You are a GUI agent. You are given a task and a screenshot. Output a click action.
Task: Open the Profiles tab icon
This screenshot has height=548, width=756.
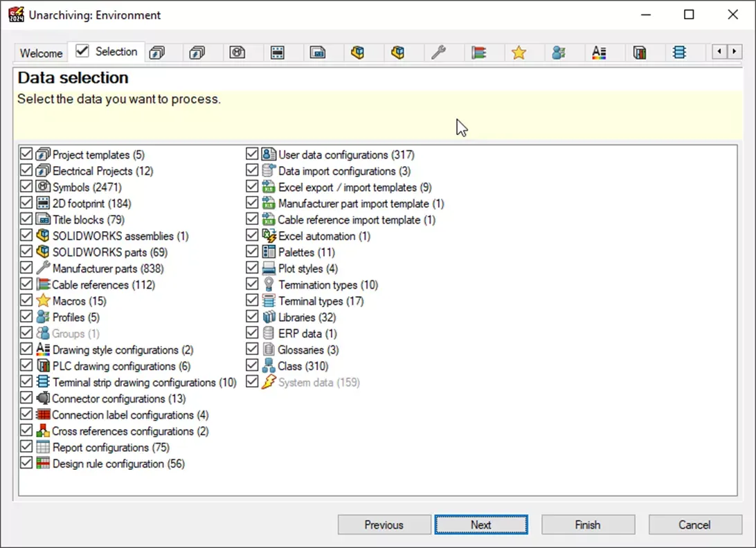tap(559, 52)
